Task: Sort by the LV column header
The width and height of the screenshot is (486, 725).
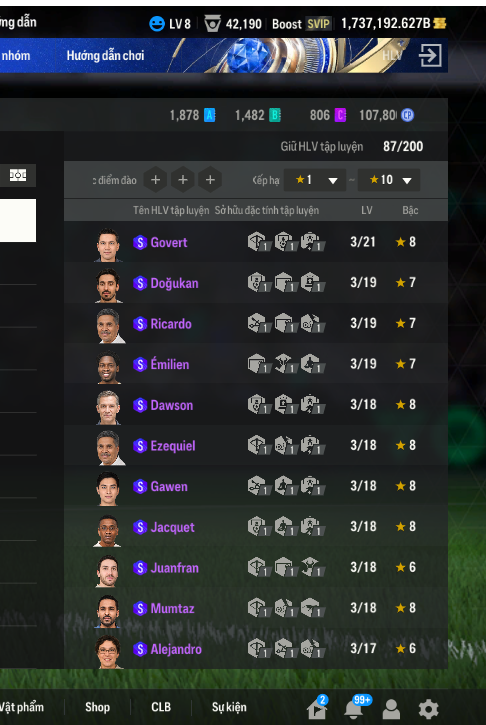Action: click(367, 210)
